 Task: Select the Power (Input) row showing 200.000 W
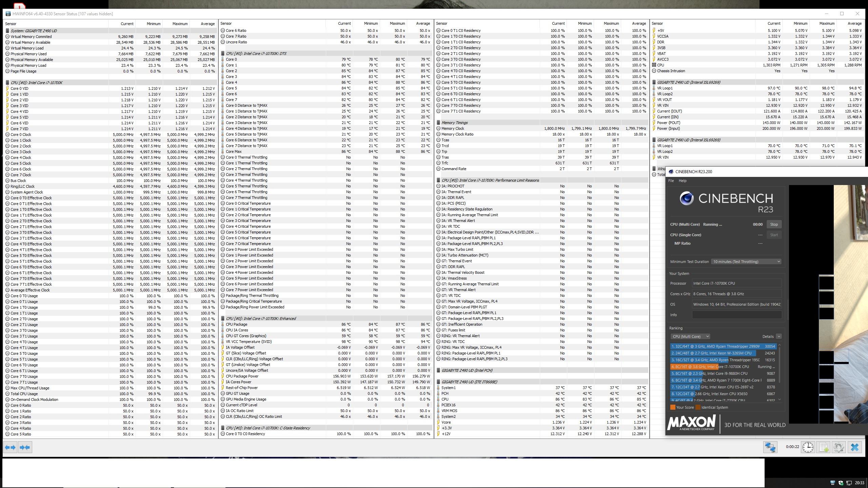[757, 128]
